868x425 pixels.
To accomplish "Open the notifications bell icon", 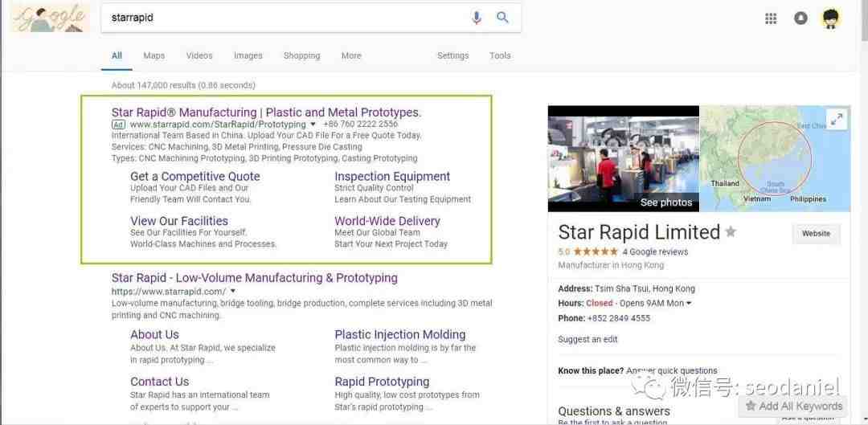I will point(800,18).
